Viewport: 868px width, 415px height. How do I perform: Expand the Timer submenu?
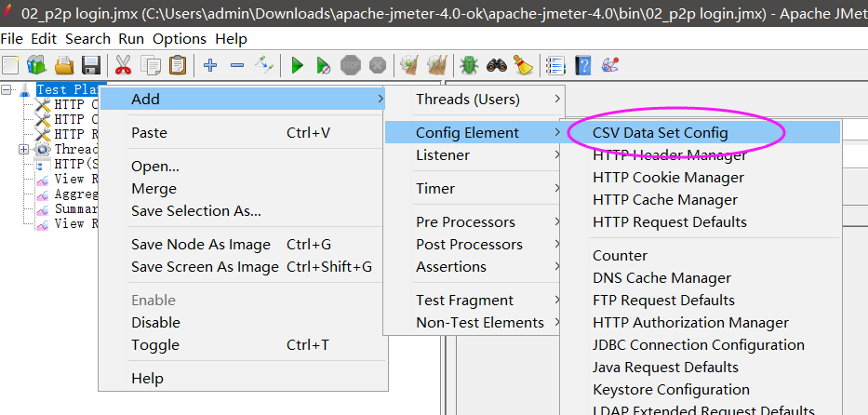(474, 189)
